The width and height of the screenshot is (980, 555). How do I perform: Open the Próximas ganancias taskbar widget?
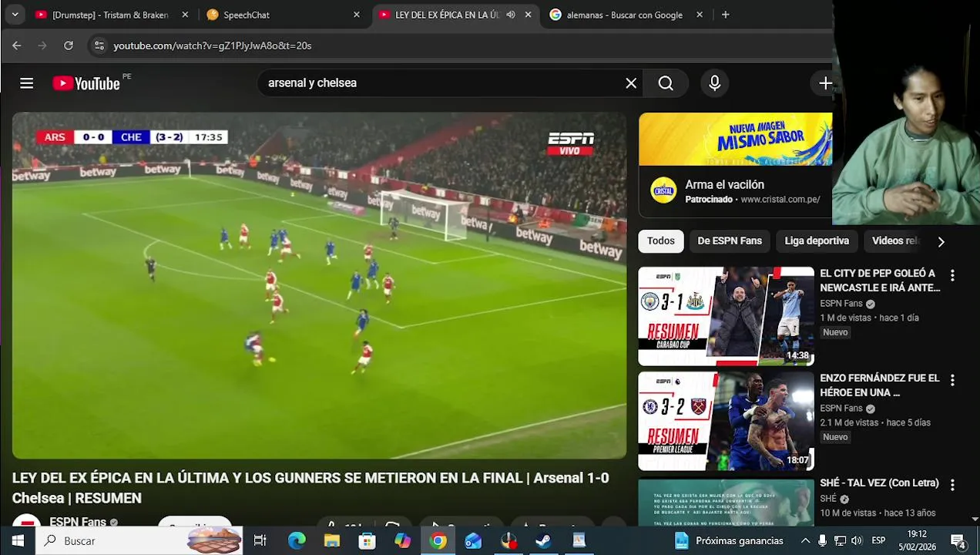(729, 541)
